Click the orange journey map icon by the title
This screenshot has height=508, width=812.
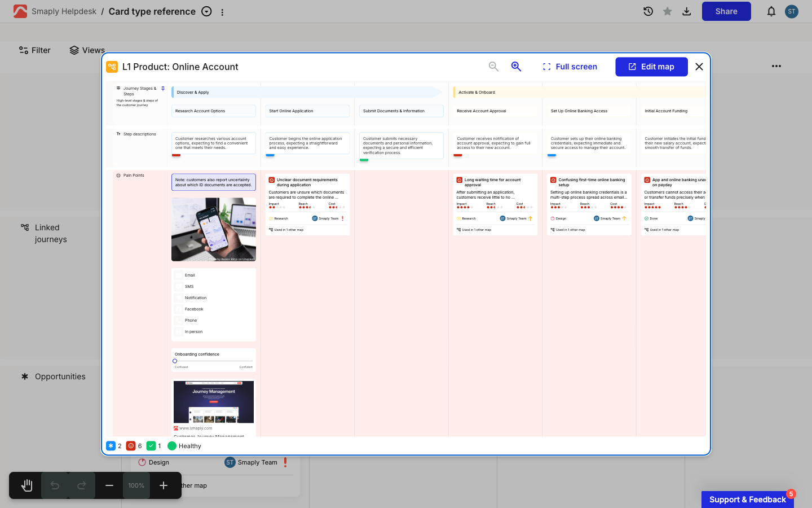[x=112, y=67]
